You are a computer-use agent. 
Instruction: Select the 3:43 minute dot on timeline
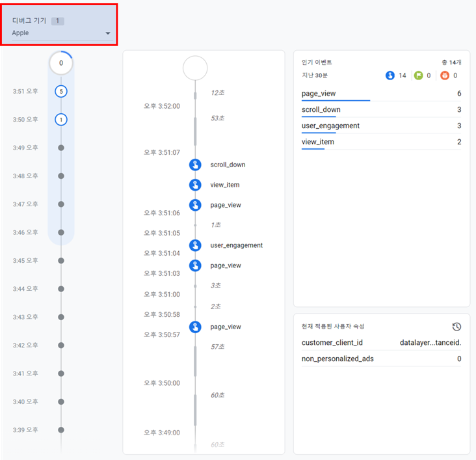pyautogui.click(x=61, y=317)
